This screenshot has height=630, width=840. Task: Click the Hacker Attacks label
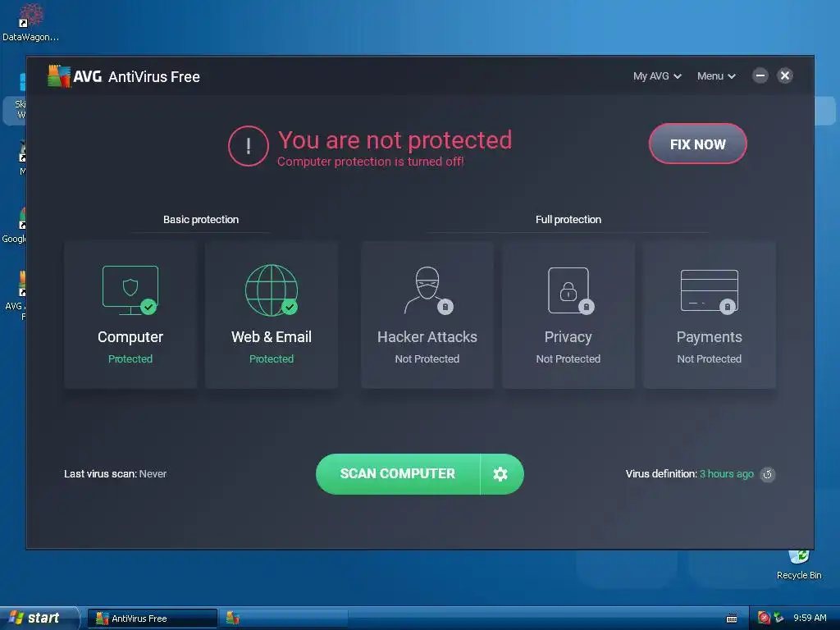coord(427,337)
